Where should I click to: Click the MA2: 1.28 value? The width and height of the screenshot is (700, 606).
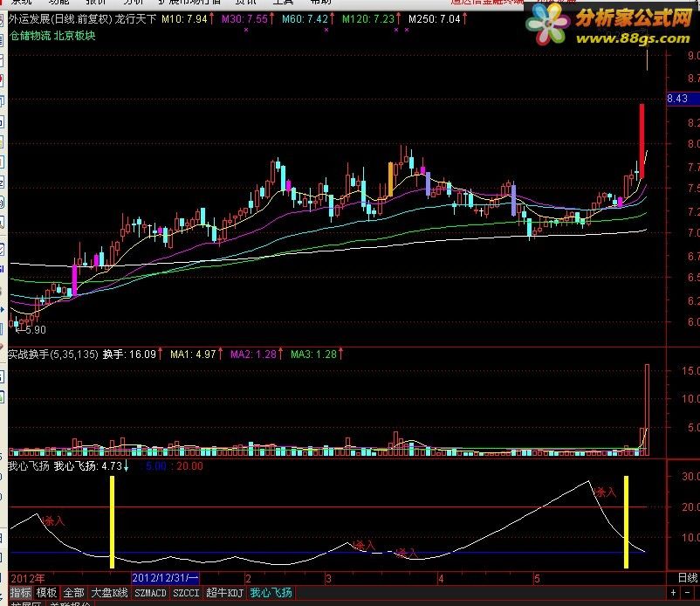(x=254, y=355)
